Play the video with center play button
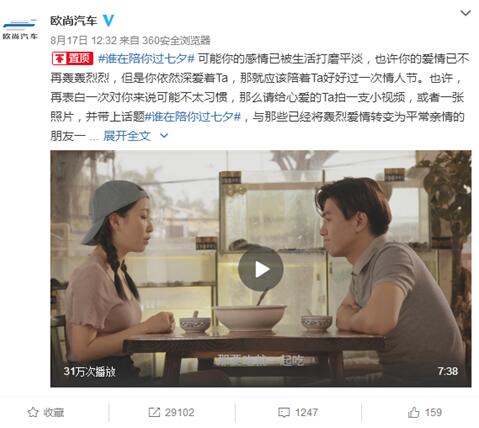The image size is (479, 428). pos(261,269)
